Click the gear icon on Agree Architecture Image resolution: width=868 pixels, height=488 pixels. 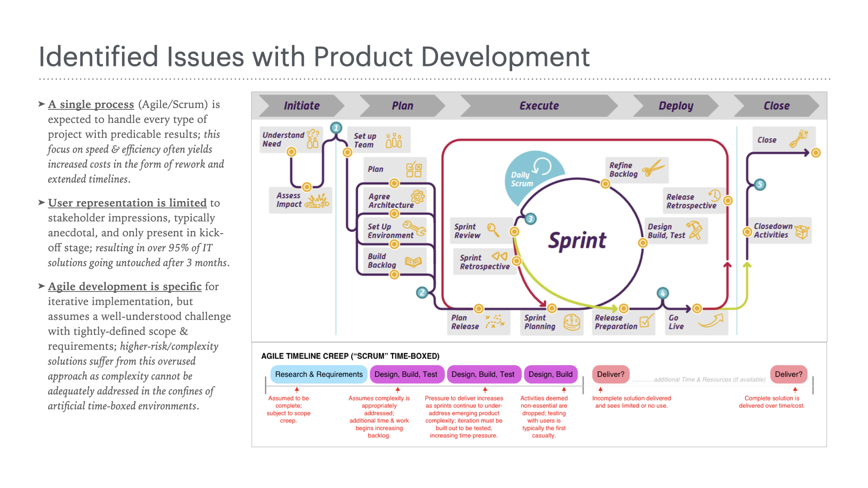[417, 197]
